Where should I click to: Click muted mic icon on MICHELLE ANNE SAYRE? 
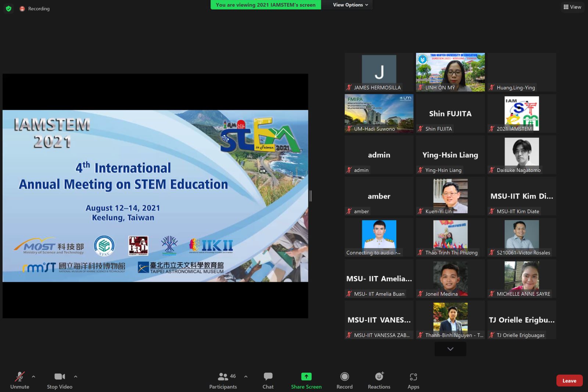pos(492,294)
